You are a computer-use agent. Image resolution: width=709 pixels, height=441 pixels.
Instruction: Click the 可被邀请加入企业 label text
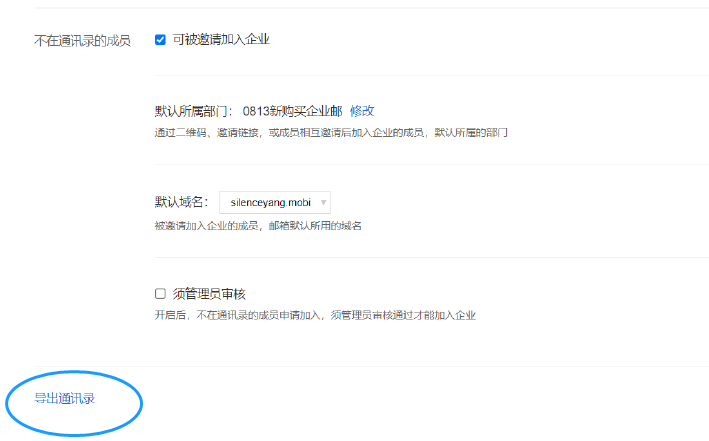221,40
